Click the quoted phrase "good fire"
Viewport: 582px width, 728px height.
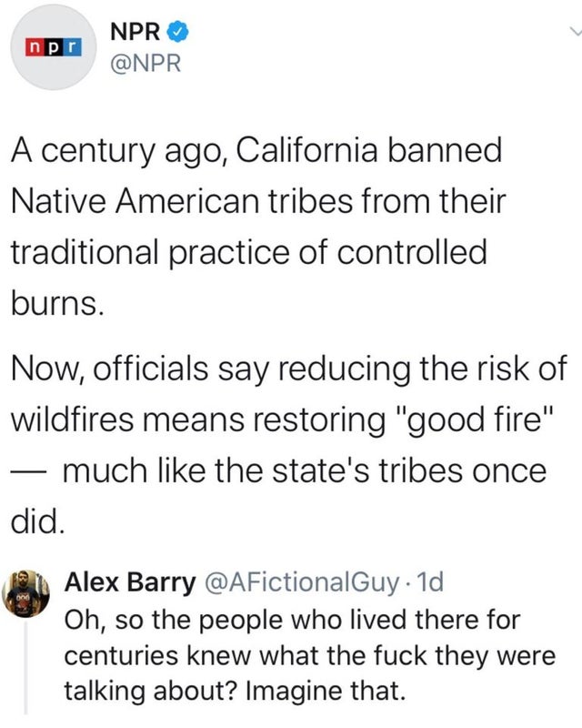tap(474, 420)
